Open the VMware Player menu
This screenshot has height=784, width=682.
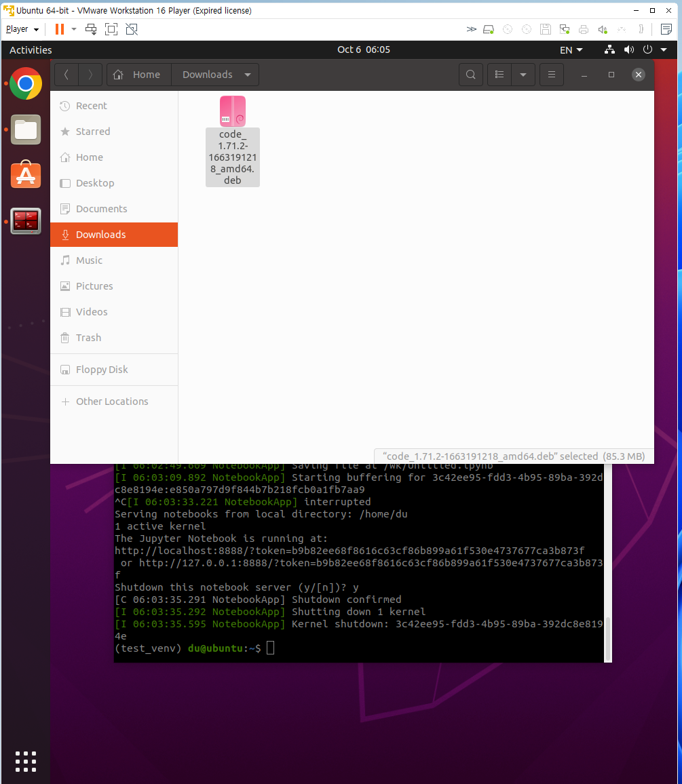click(22, 29)
